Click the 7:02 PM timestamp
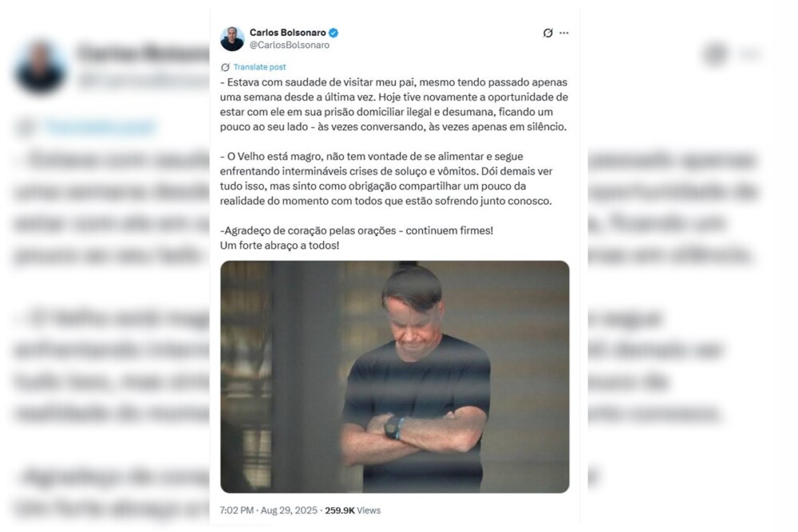Viewport: 798px width, 532px height. (x=237, y=510)
